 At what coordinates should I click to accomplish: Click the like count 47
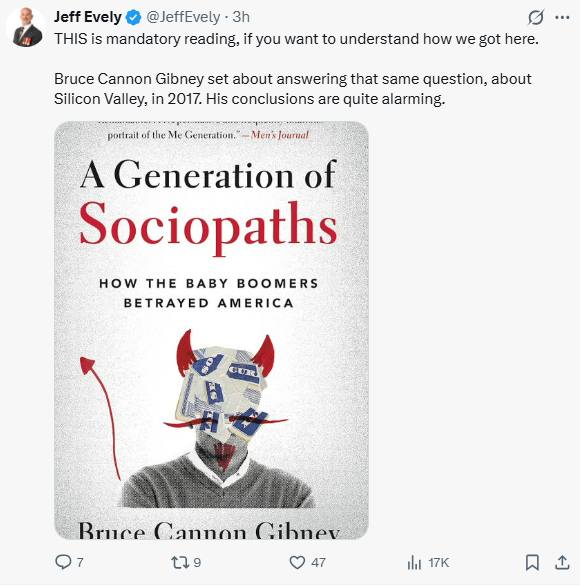pyautogui.click(x=318, y=562)
